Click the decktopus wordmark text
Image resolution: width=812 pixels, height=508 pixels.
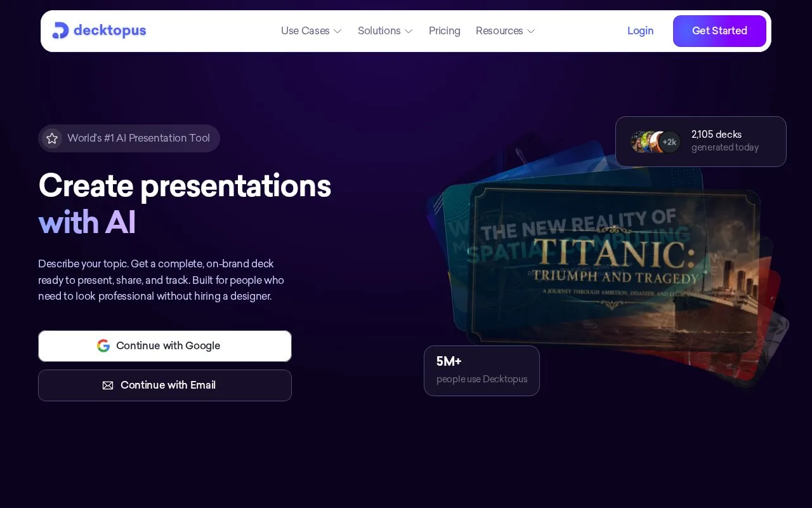(x=110, y=30)
